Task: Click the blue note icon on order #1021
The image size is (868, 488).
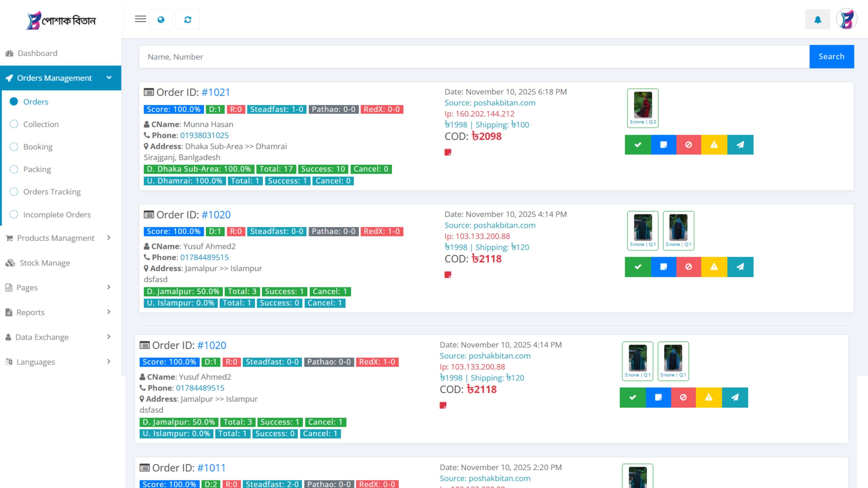Action: 663,145
